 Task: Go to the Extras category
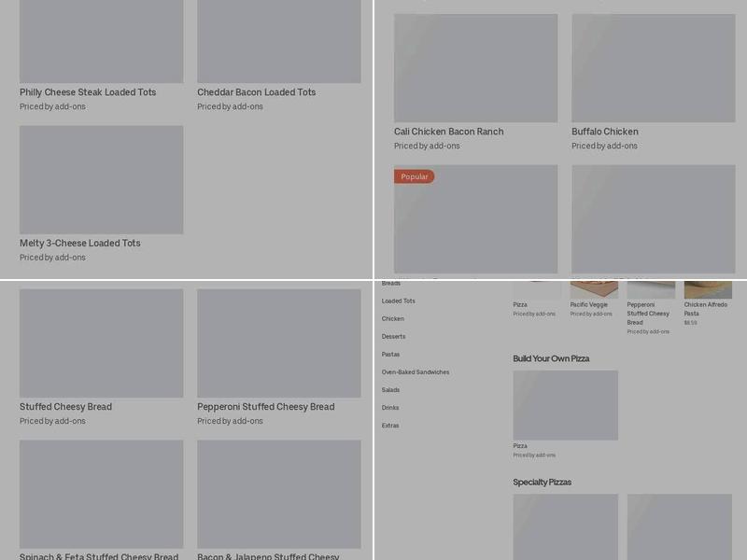coord(390,426)
